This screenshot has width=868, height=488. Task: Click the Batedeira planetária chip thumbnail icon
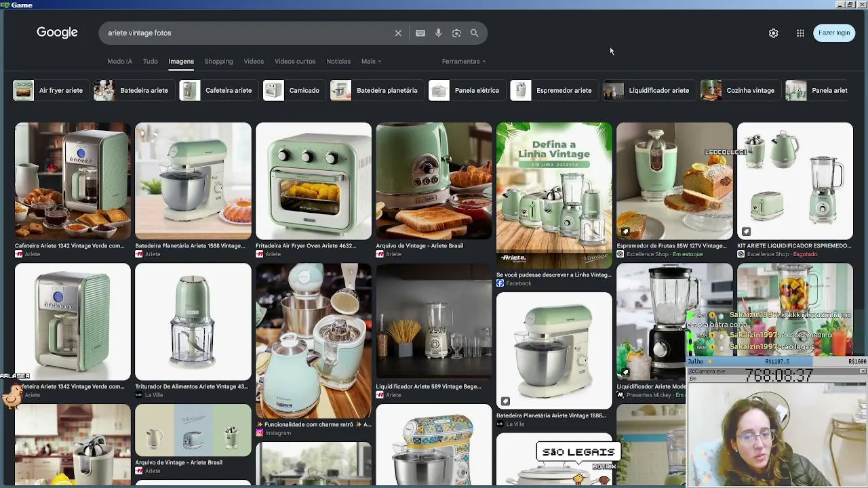(x=340, y=90)
